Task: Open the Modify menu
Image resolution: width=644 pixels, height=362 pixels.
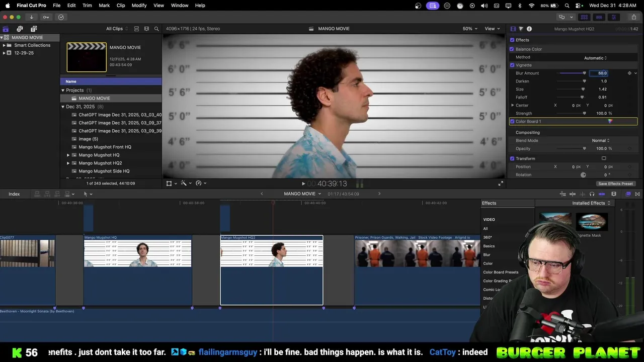Action: point(139,6)
